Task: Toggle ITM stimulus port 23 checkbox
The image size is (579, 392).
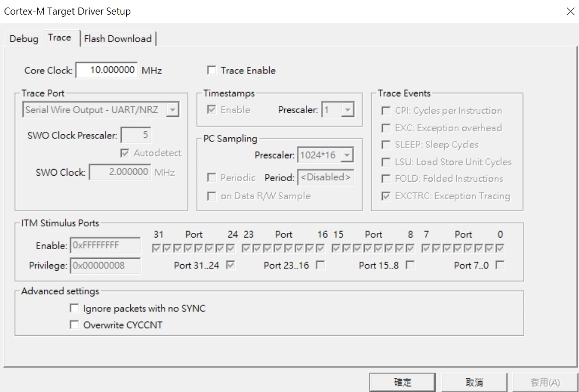Action: (x=246, y=248)
